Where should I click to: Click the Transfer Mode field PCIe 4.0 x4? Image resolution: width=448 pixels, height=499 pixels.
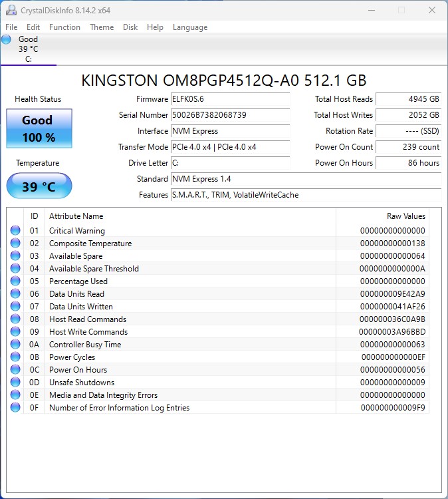click(230, 147)
